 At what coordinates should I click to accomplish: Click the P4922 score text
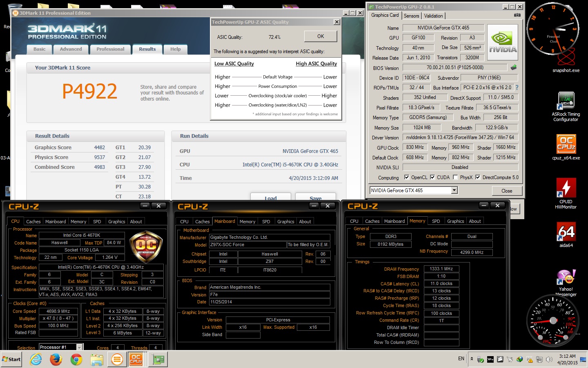pyautogui.click(x=89, y=91)
